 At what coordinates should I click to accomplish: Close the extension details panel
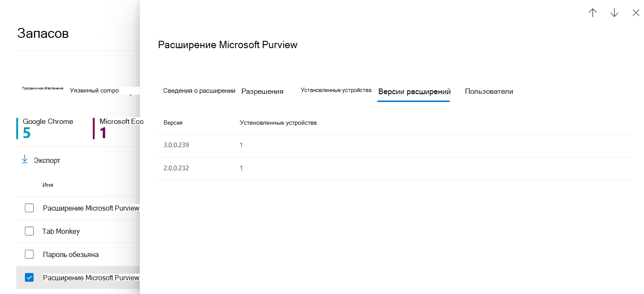click(x=636, y=13)
